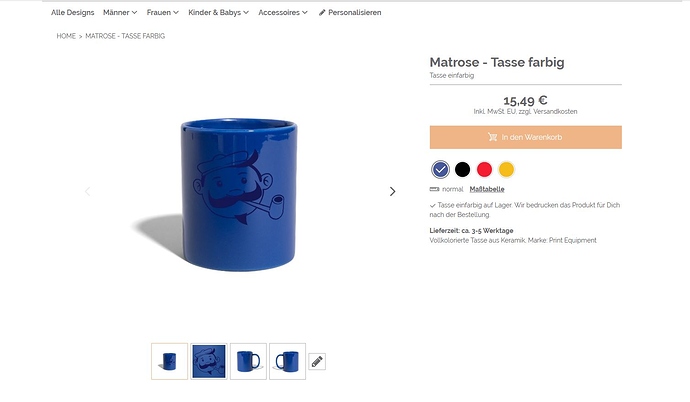Go to HOME via the breadcrumb
The image size is (690, 402).
tap(66, 36)
